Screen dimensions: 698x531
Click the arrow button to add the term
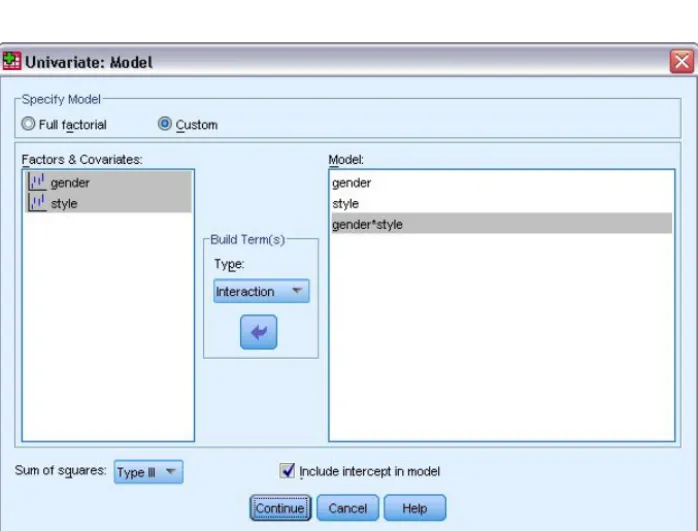pyautogui.click(x=258, y=332)
